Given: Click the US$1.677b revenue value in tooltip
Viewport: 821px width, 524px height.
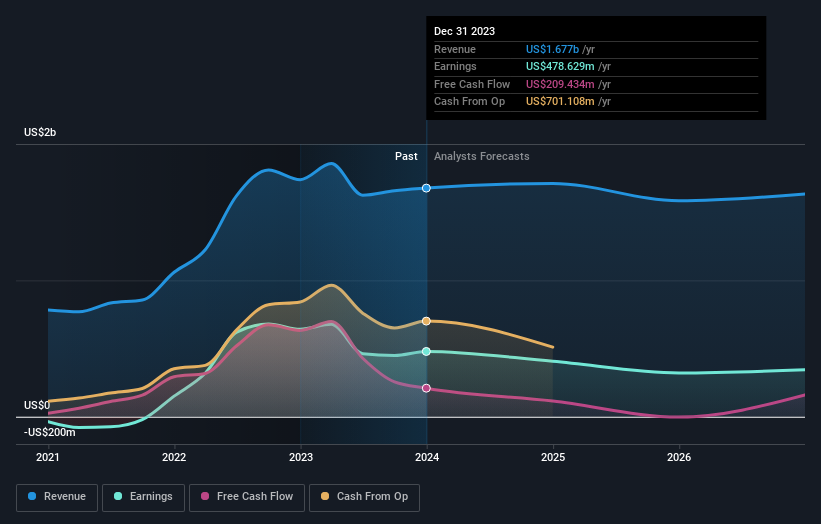Looking at the screenshot, I should (x=552, y=49).
